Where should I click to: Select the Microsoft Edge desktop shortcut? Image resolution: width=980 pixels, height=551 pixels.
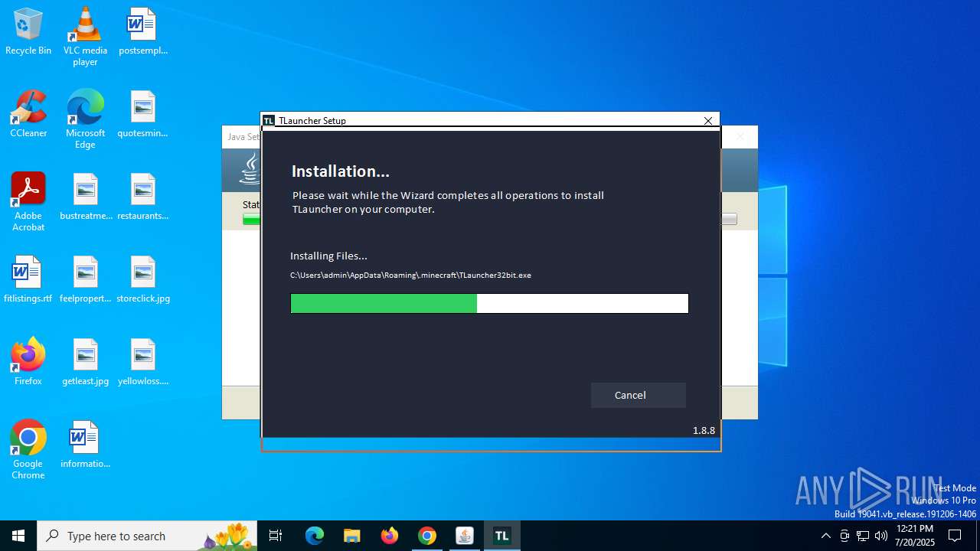tap(85, 119)
